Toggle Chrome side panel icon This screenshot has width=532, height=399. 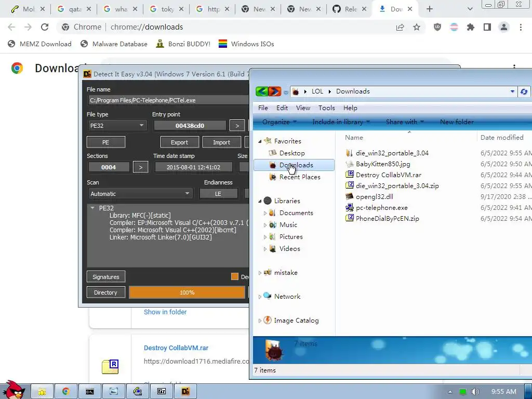487,27
